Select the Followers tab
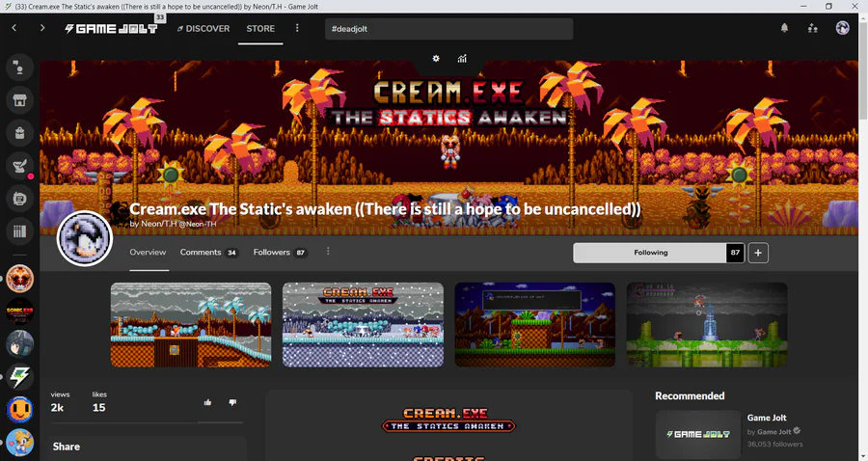868x461 pixels. click(280, 253)
